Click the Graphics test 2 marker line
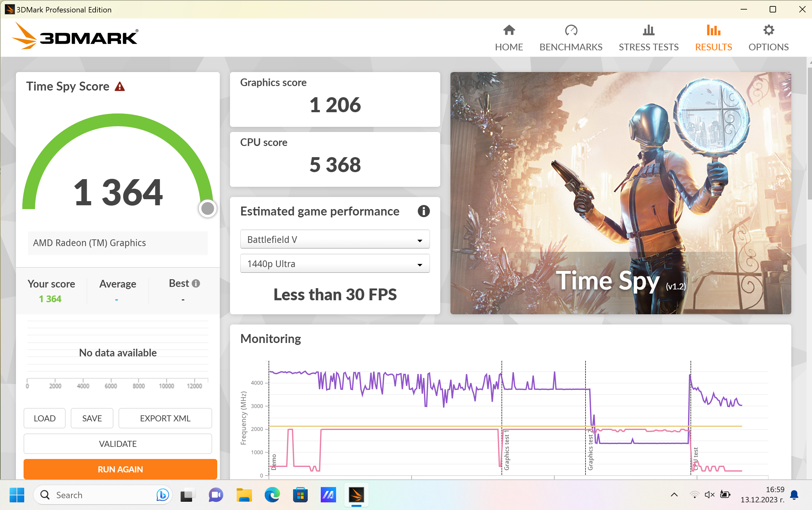 click(x=586, y=418)
